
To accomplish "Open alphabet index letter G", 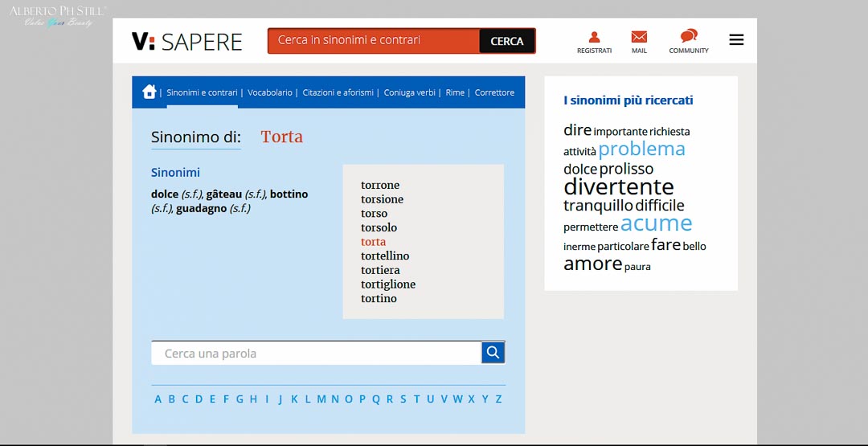I will pos(240,399).
